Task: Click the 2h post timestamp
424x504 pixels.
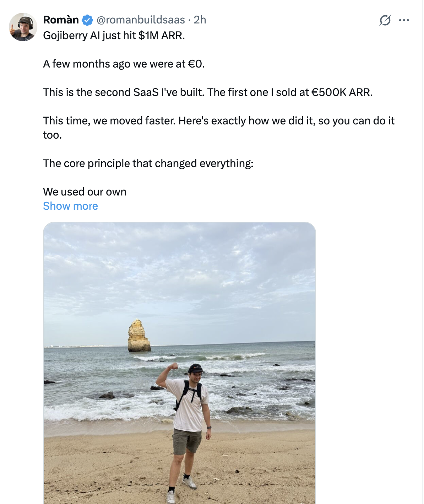Action: (200, 20)
